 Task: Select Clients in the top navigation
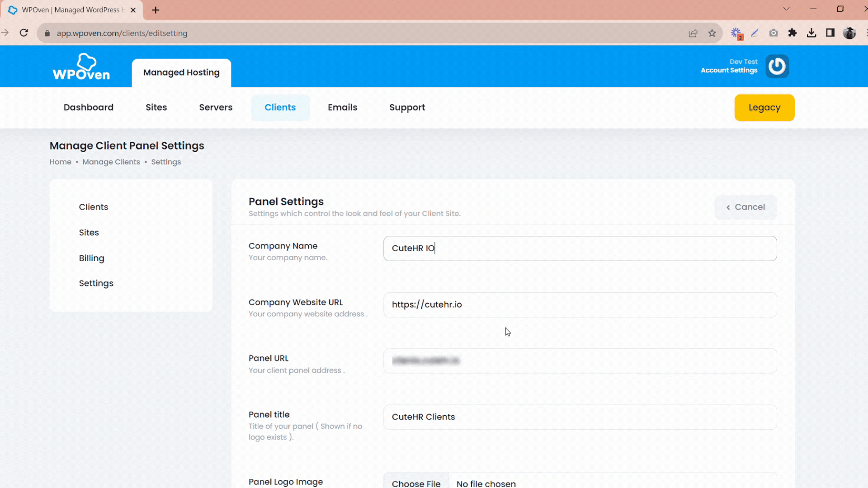pos(280,108)
